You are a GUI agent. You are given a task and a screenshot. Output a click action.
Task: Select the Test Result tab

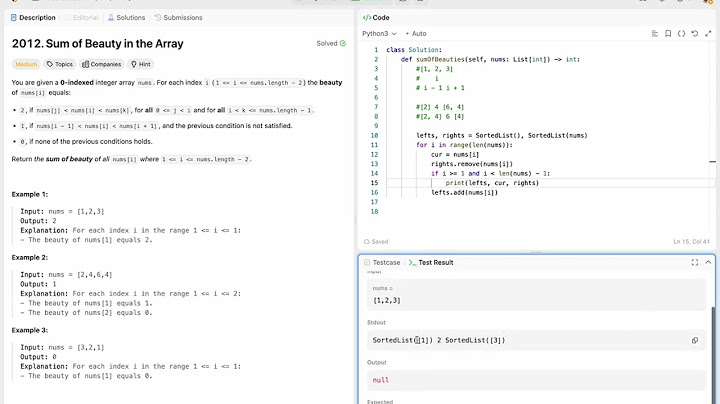pos(431,263)
